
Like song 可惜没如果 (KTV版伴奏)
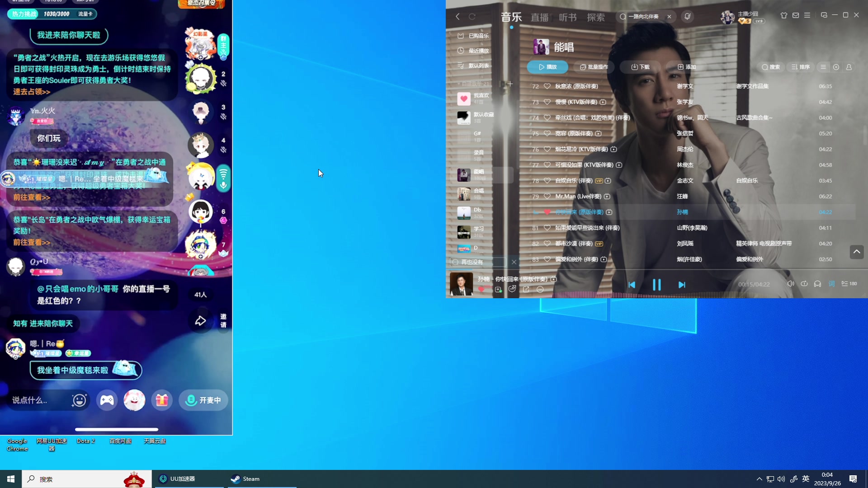547,165
